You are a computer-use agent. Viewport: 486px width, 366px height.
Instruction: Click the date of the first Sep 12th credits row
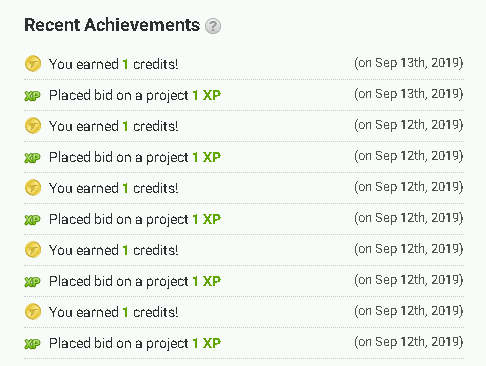pos(409,125)
